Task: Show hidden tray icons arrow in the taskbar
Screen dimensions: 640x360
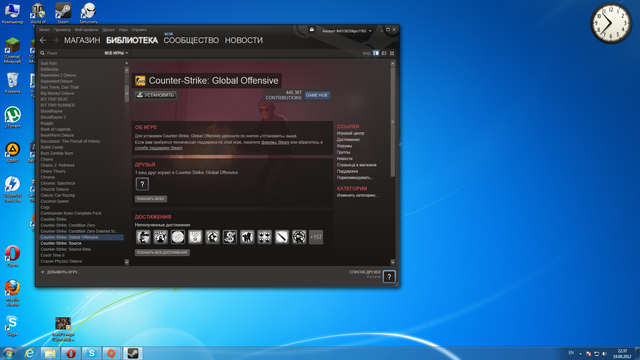Action: pyautogui.click(x=580, y=353)
